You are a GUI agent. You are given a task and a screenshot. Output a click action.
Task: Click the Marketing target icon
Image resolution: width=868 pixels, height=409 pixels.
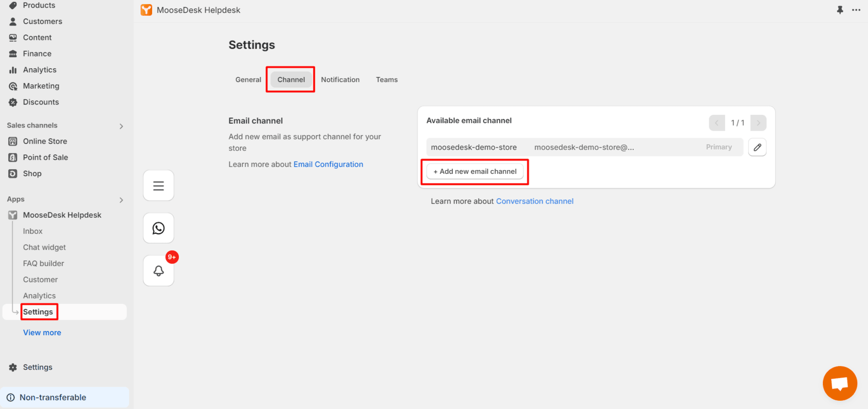click(x=13, y=86)
